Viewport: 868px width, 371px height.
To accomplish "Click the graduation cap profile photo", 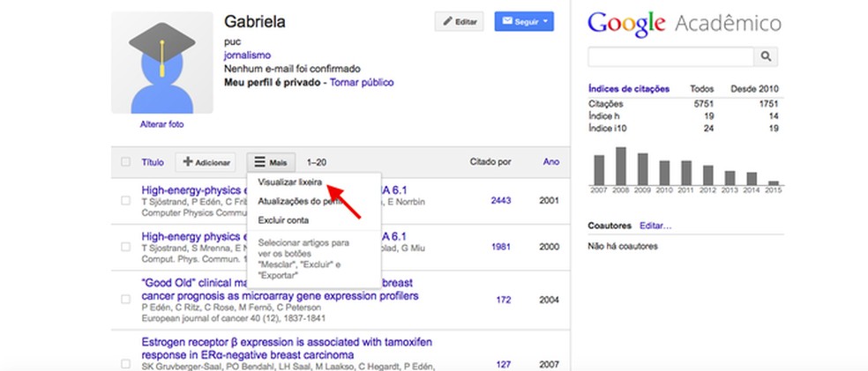I will click(x=161, y=63).
